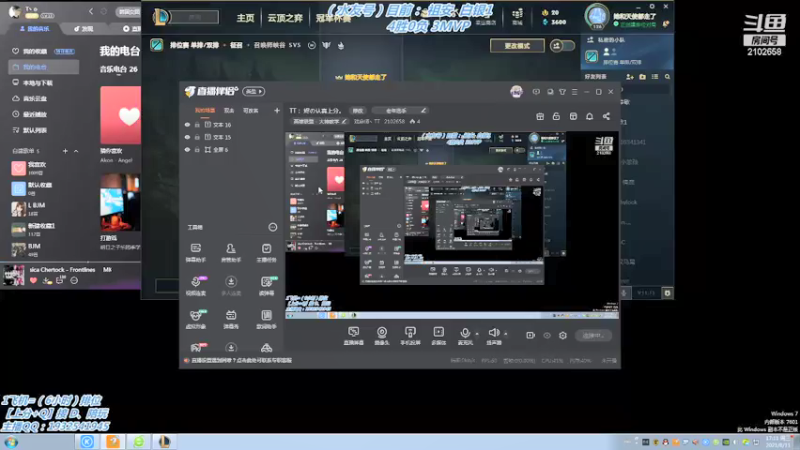The height and width of the screenshot is (450, 800).
Task: Switch to the first scene tab in companion
Action: pos(205,110)
